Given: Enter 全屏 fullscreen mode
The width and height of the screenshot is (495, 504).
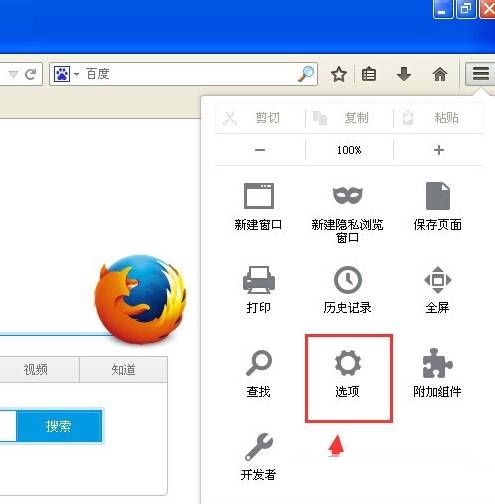Looking at the screenshot, I should coord(438,289).
